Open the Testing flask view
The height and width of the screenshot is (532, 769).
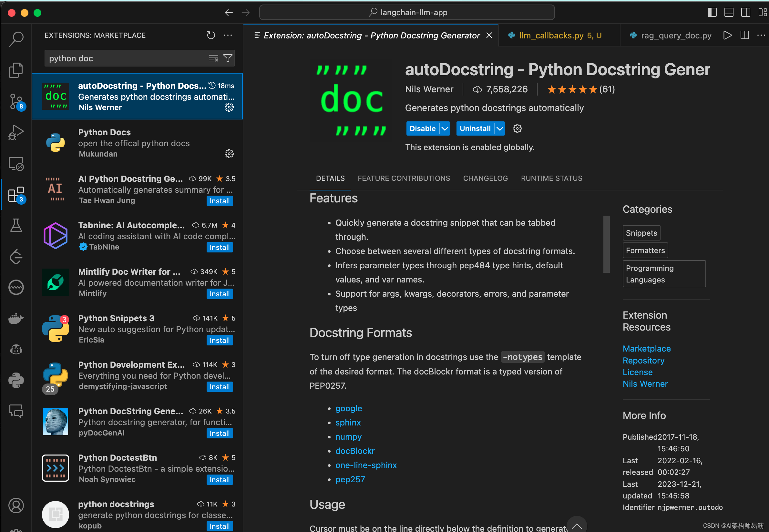pos(16,226)
